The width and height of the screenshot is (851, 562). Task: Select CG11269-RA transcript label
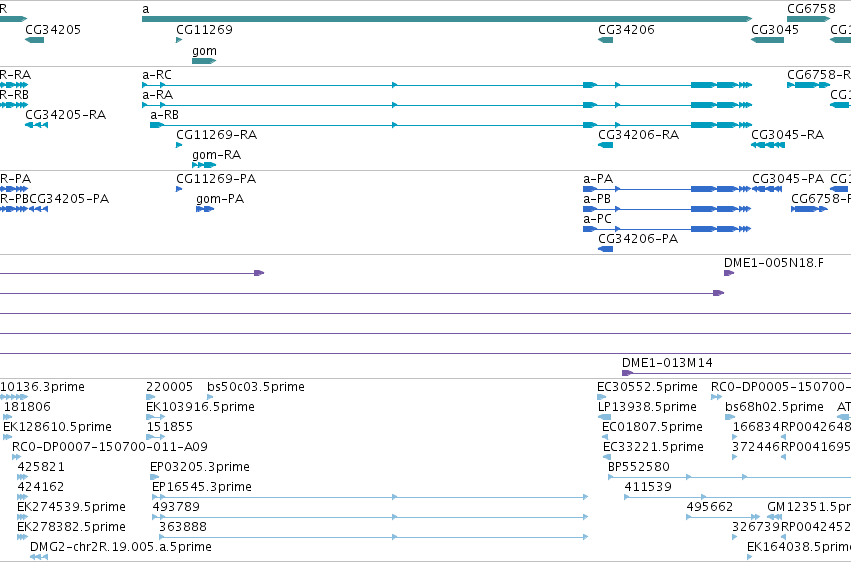tap(217, 135)
